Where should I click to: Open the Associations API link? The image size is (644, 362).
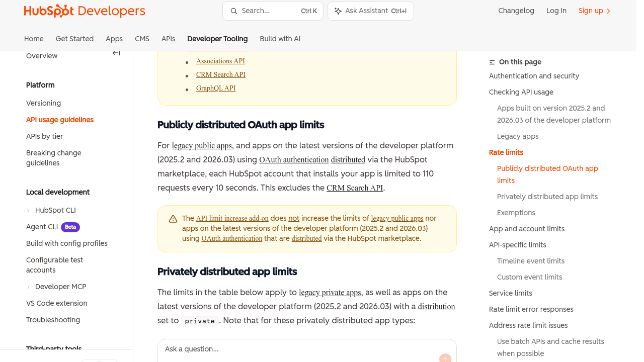220,61
